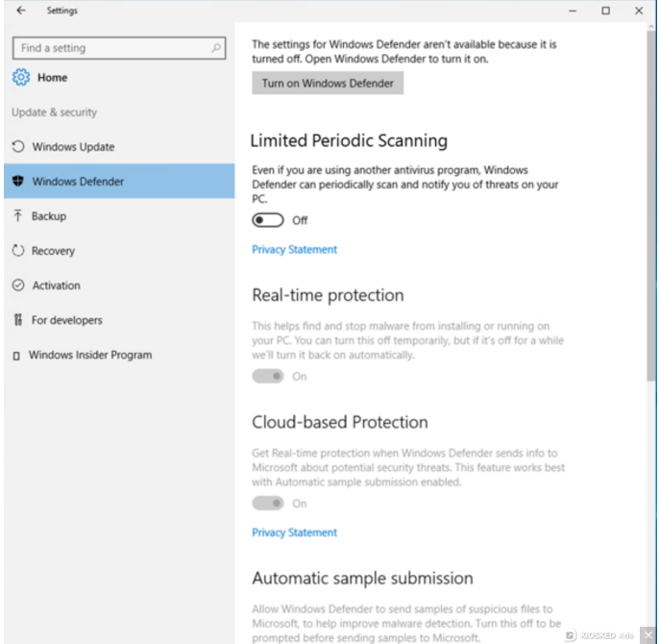Open the Windows Insider Program section

pyautogui.click(x=89, y=355)
